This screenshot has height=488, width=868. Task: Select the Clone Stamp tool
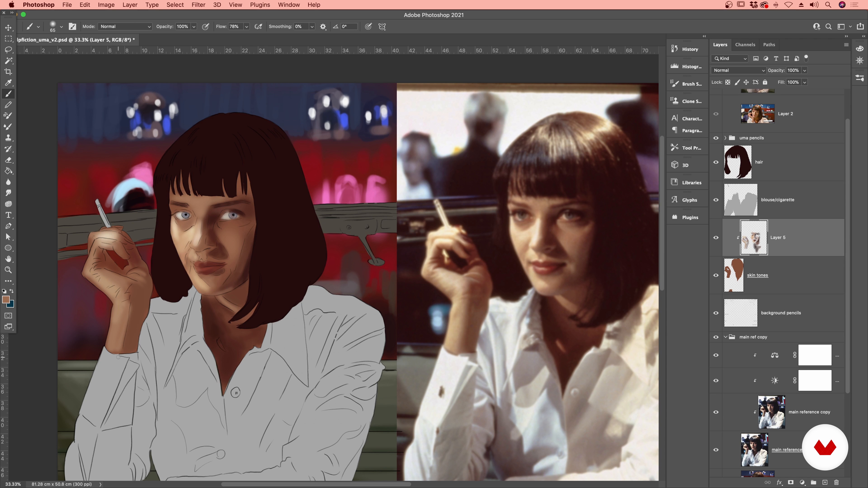[8, 138]
